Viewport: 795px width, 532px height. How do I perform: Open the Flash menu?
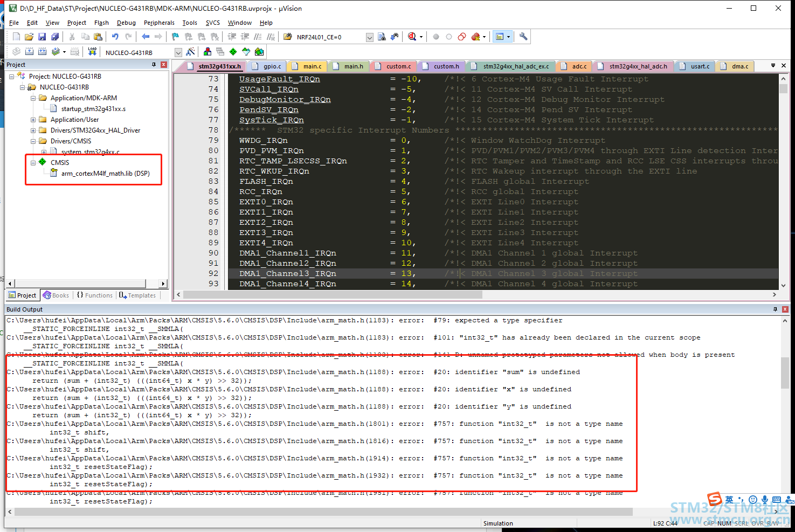101,23
